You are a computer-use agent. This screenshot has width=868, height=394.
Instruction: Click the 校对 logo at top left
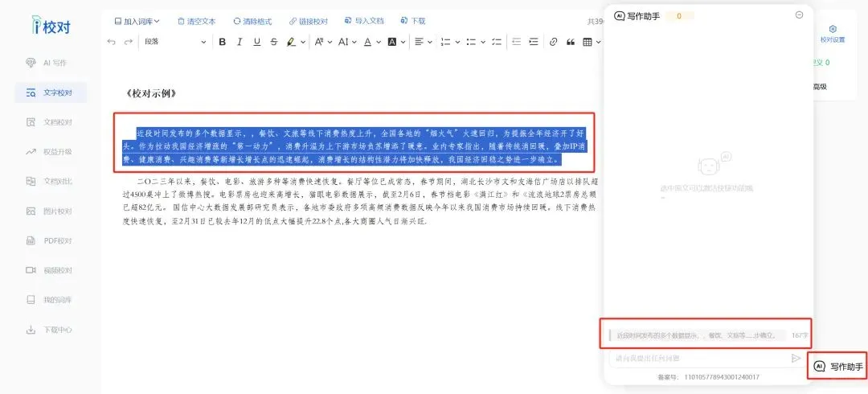[x=51, y=26]
